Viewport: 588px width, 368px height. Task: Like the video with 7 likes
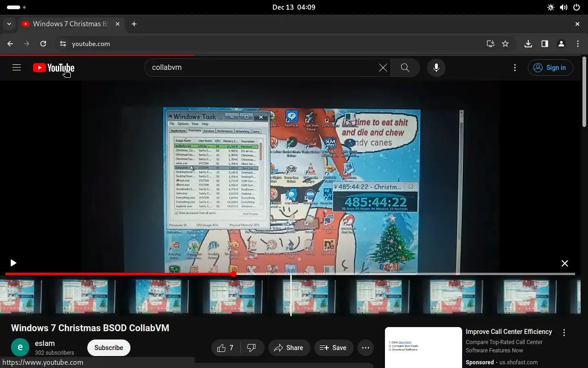pos(225,348)
